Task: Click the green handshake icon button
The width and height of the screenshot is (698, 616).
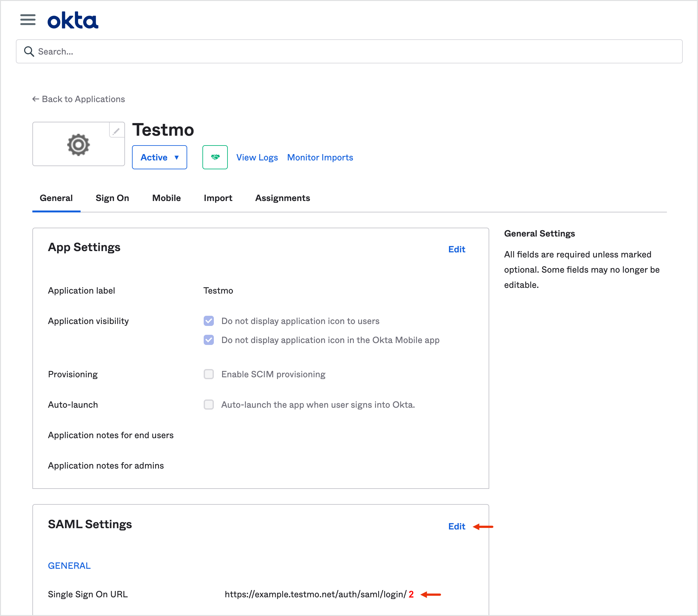Action: [215, 157]
